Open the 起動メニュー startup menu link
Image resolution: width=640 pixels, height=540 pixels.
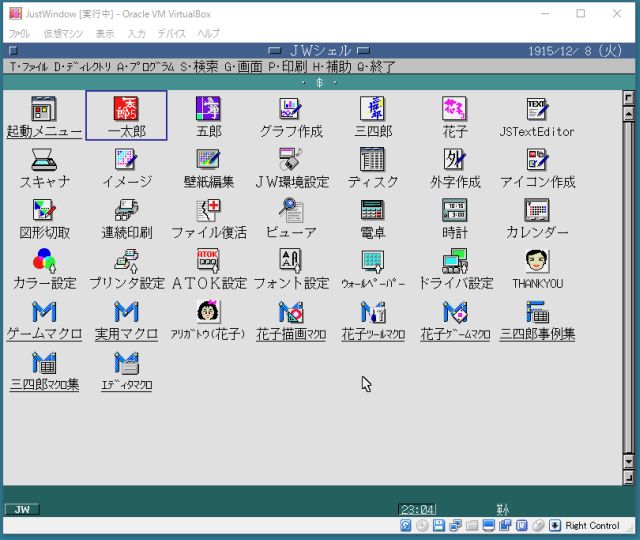pos(44,131)
